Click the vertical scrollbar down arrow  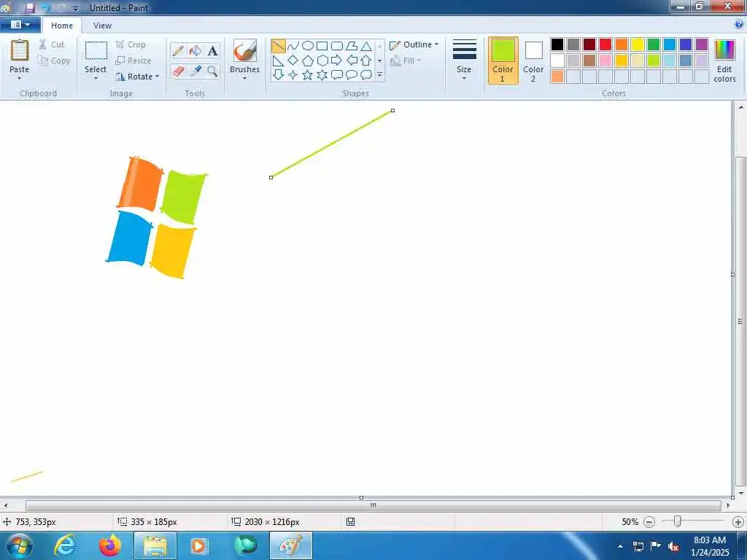click(x=741, y=494)
